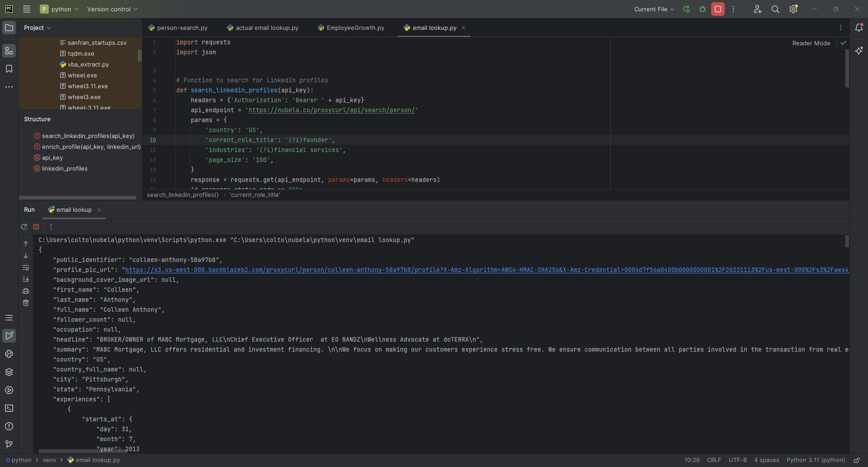Expand the python project dropdown
This screenshot has width=868, height=467.
tap(59, 9)
